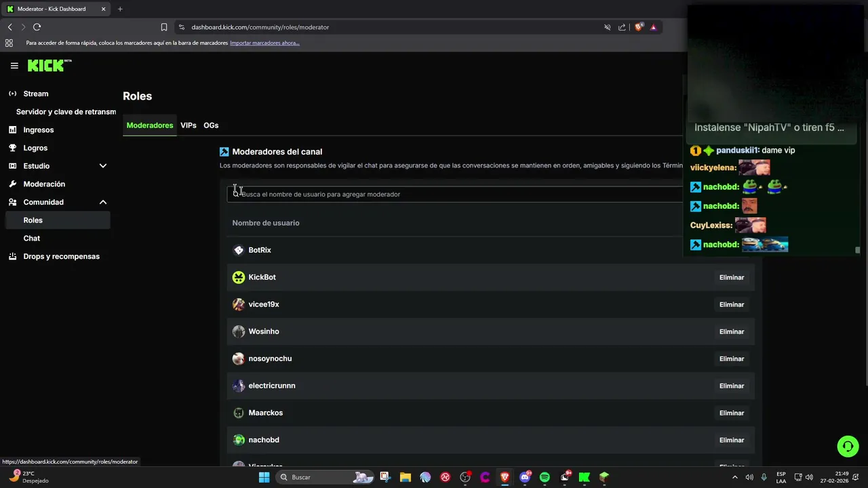
Task: Remove nosoynochu with its Eliminar button
Action: click(732, 359)
